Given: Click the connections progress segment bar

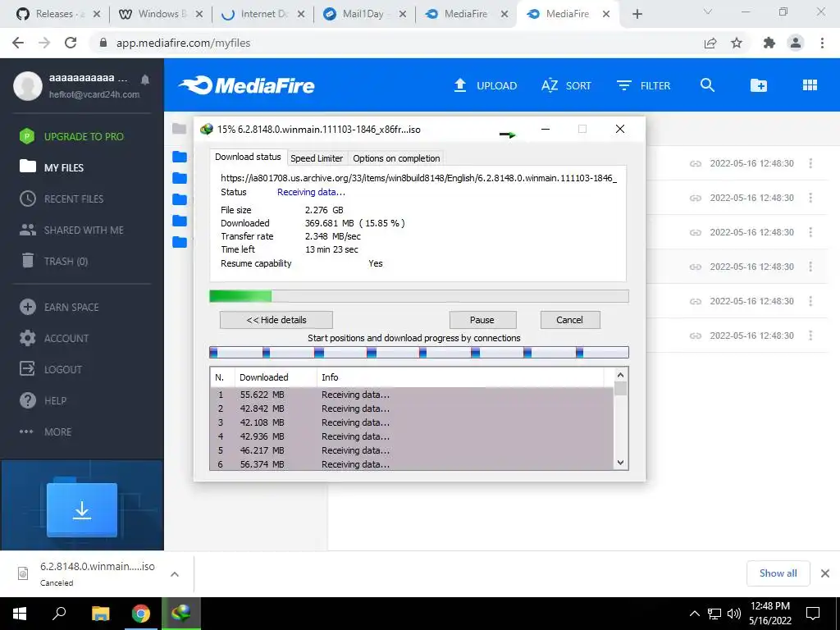Looking at the screenshot, I should coord(418,352).
